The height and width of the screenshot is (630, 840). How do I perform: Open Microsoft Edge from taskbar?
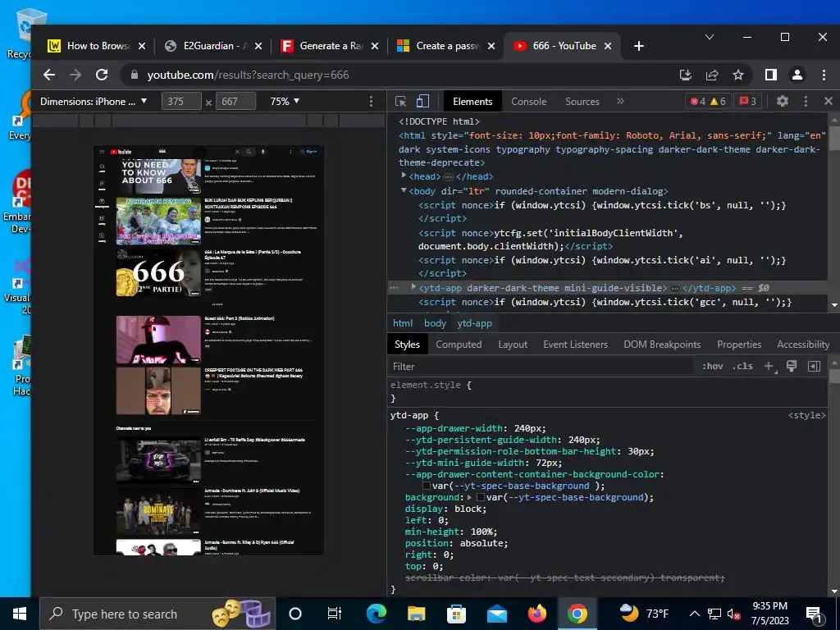(x=377, y=614)
